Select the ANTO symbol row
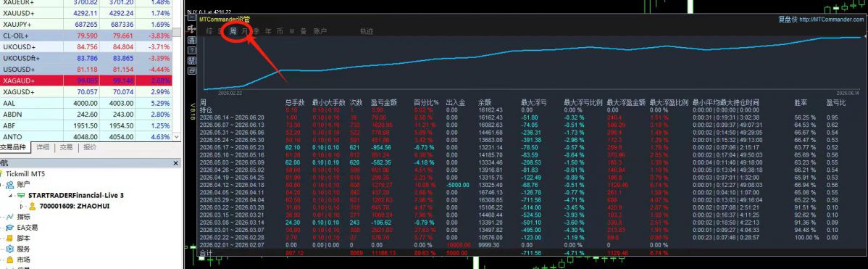 pyautogui.click(x=85, y=137)
